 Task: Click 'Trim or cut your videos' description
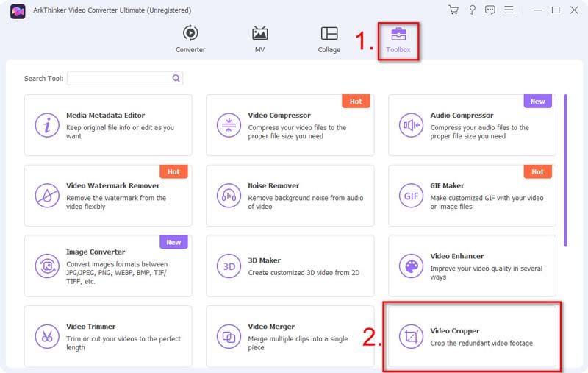[123, 343]
